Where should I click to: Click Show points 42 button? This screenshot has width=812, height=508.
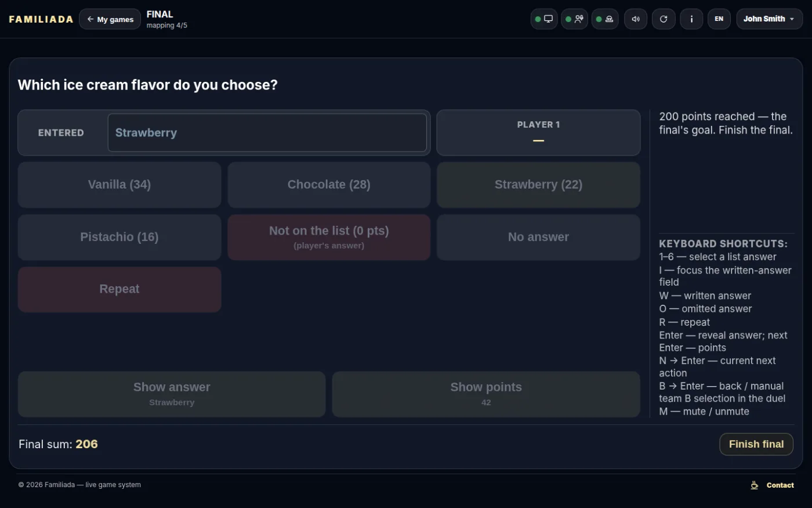click(x=486, y=394)
